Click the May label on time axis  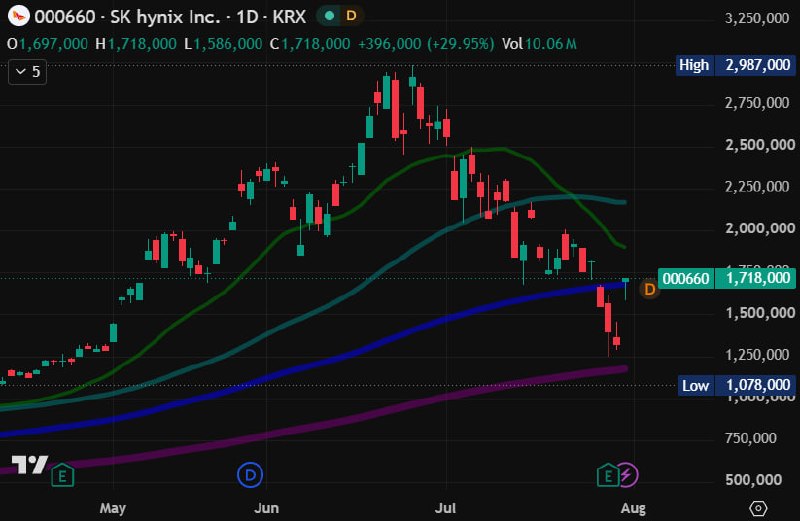point(113,508)
